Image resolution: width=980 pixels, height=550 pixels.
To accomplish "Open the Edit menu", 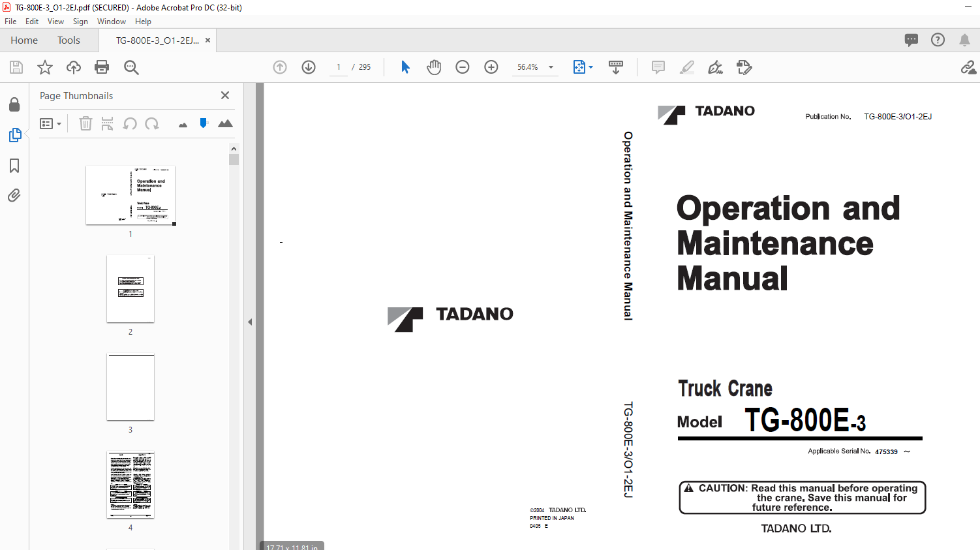I will tap(32, 22).
